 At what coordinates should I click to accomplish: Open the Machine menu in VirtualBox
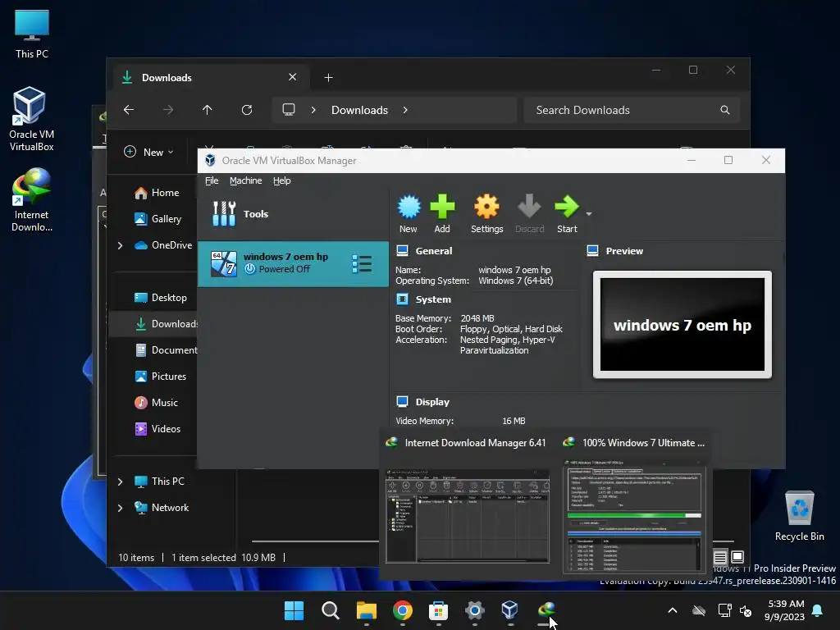(246, 180)
